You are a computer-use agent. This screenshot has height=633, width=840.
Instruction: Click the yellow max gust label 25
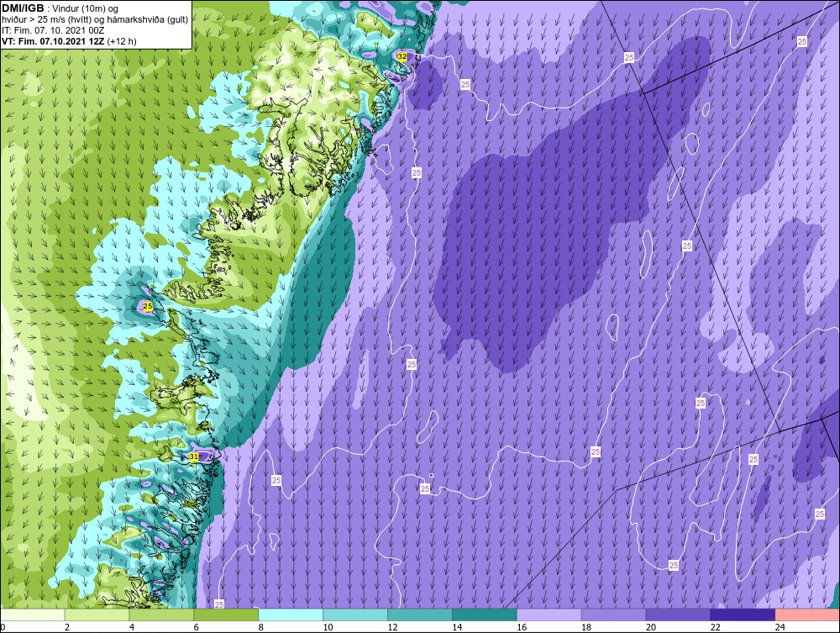(148, 307)
